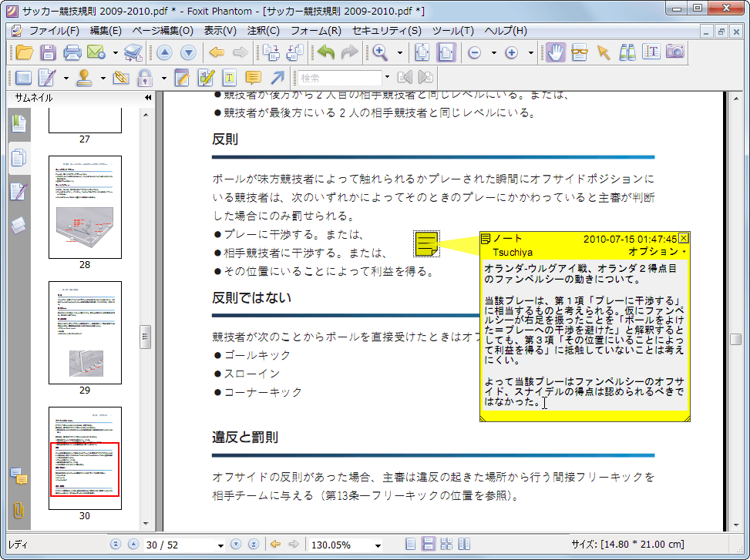Choose the Select Text tool
The image size is (750, 560).
[x=651, y=52]
